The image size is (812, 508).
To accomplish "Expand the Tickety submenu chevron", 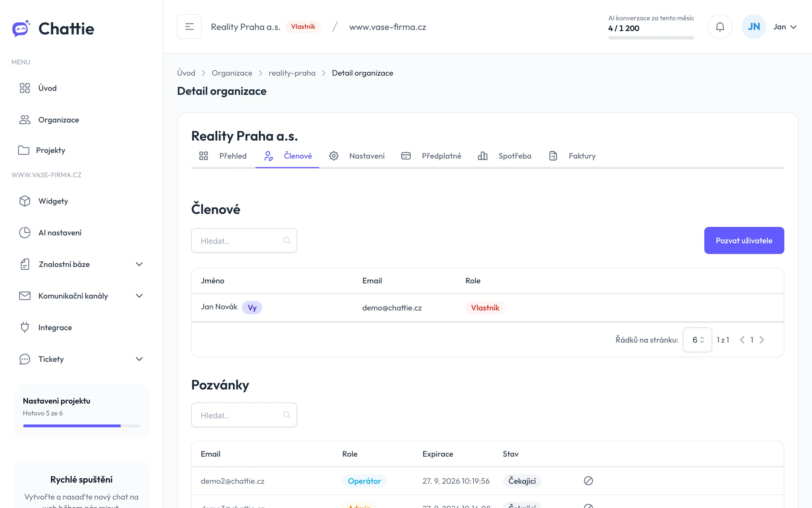I will tap(139, 359).
